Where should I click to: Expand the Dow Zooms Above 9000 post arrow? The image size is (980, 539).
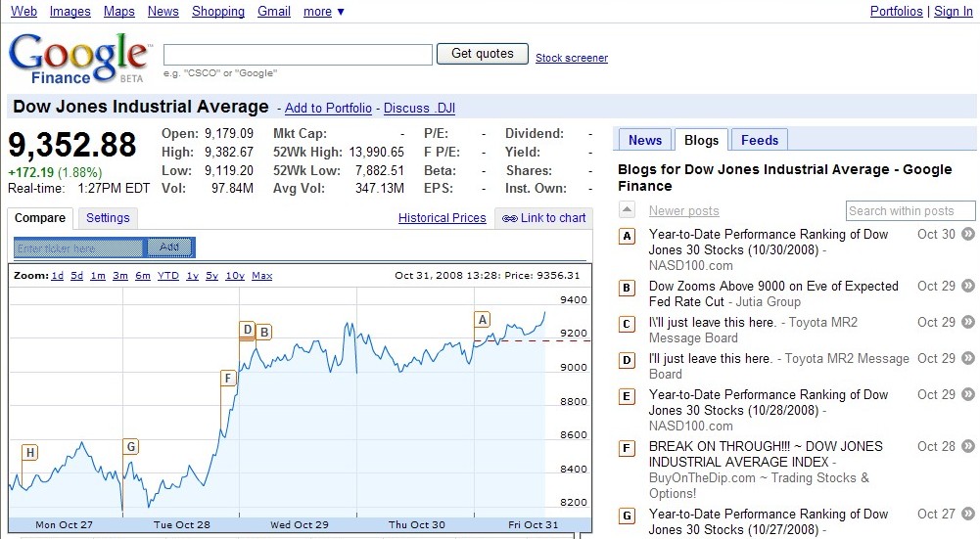[968, 286]
